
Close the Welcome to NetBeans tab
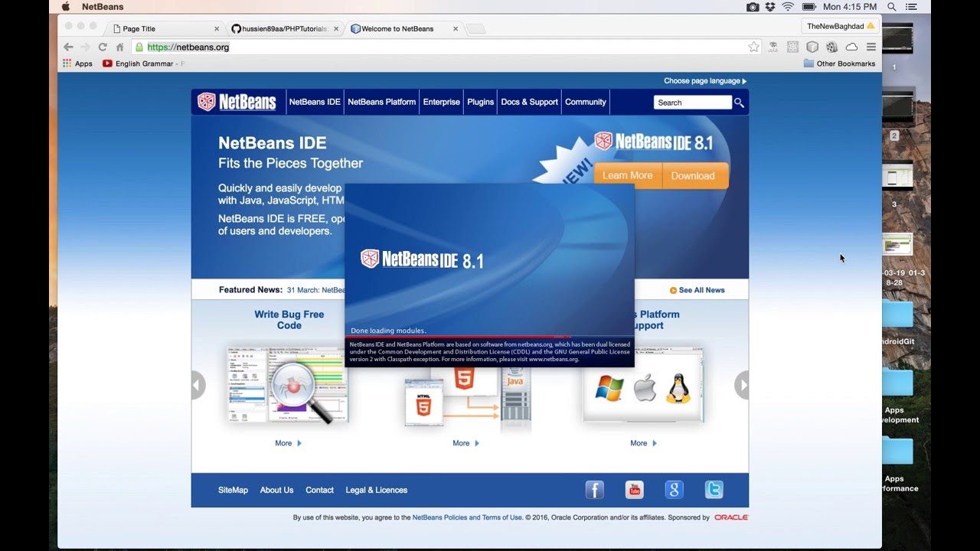coord(456,28)
